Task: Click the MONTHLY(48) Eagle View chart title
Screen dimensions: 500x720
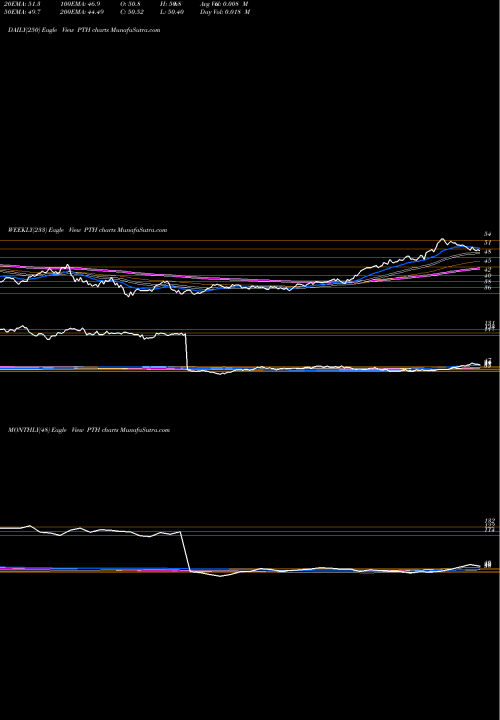Action: click(x=89, y=430)
